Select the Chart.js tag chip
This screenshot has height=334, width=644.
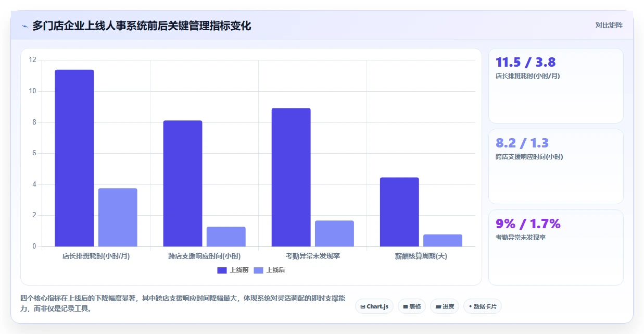tap(374, 306)
